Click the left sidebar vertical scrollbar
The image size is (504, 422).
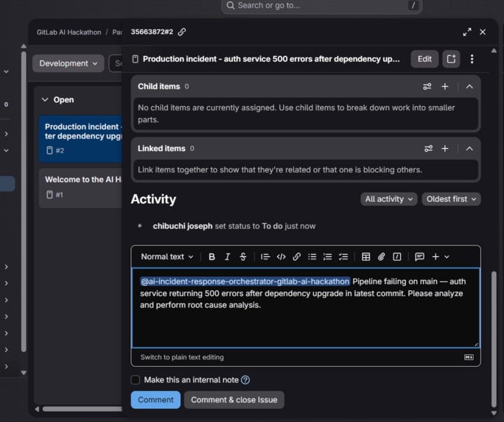24,201
